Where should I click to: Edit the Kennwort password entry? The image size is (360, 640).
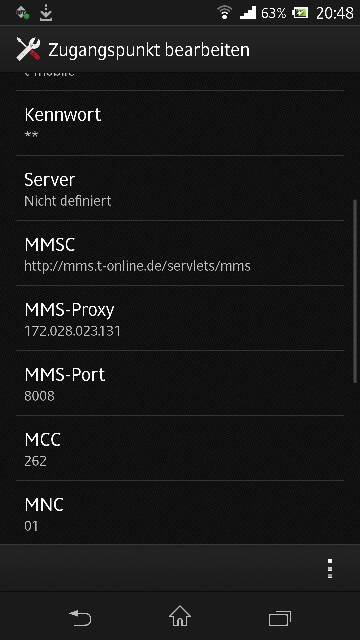coord(180,123)
